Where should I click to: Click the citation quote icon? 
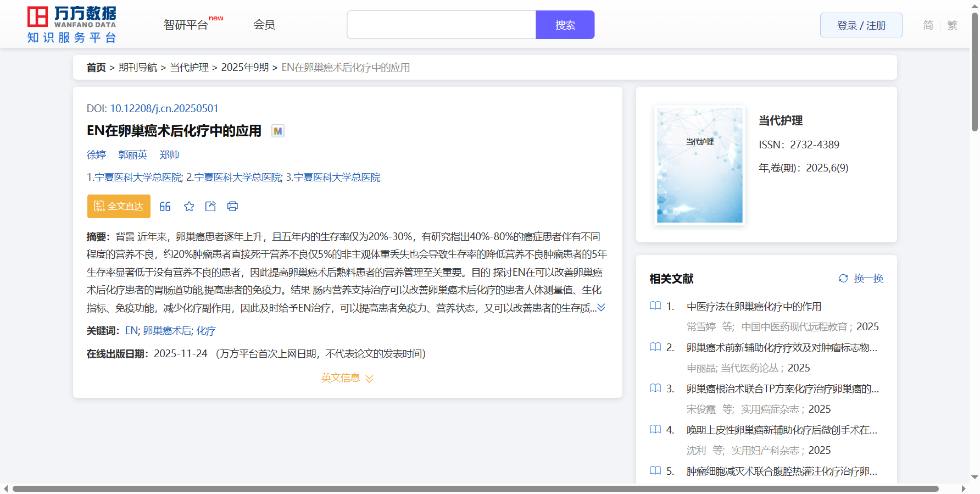(165, 207)
